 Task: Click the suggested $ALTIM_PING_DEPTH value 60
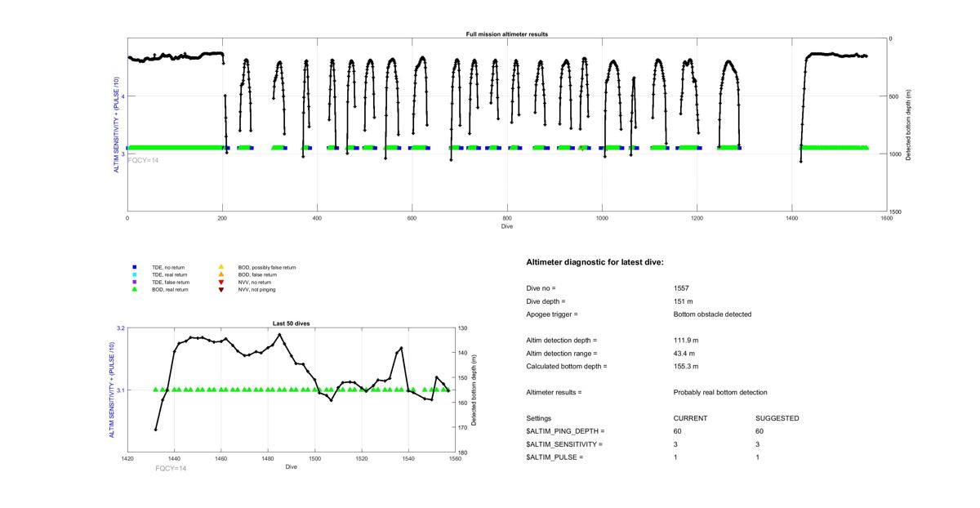click(760, 431)
